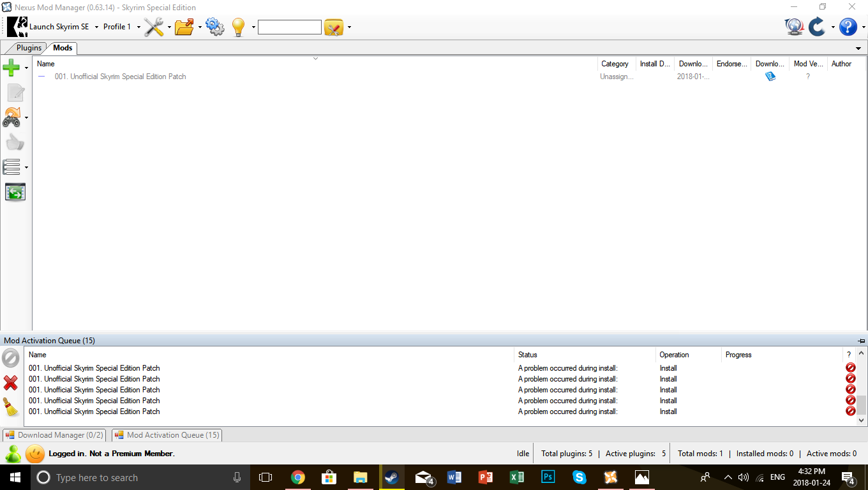
Task: Click the red blocked icon in last queue row
Action: pos(850,412)
